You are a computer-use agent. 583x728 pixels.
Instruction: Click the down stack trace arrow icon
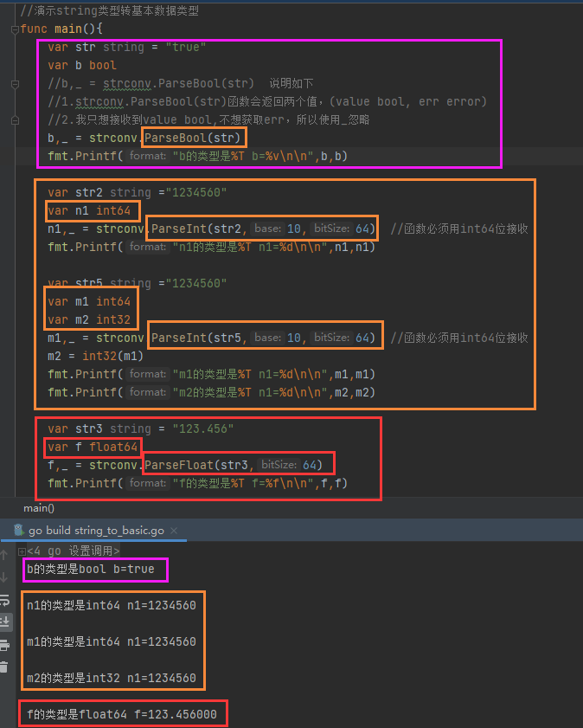click(6, 577)
